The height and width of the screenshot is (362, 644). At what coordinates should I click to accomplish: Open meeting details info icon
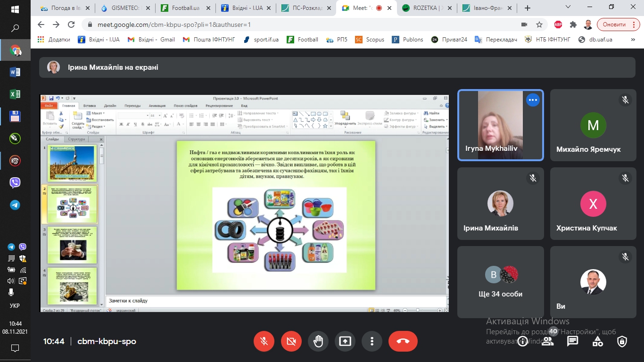pyautogui.click(x=522, y=341)
